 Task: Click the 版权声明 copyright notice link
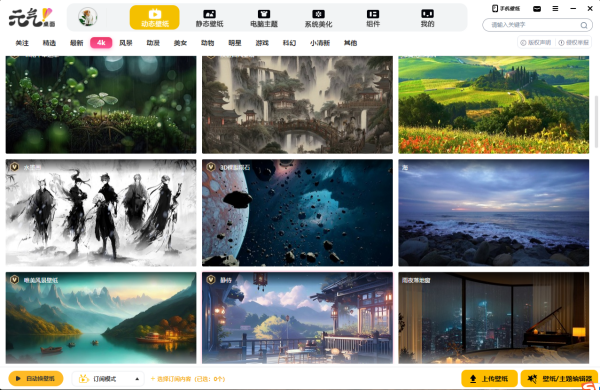[x=536, y=42]
